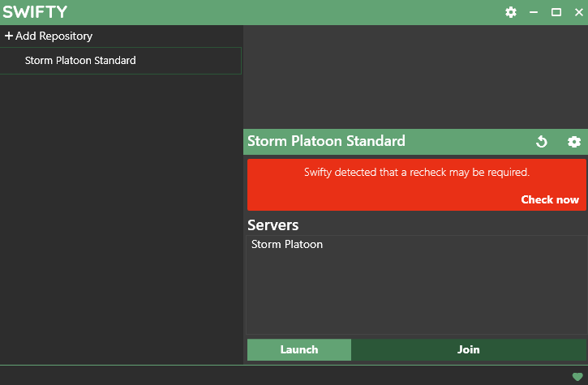
Task: Open Storm Platoon Standard repository settings gear
Action: click(574, 142)
